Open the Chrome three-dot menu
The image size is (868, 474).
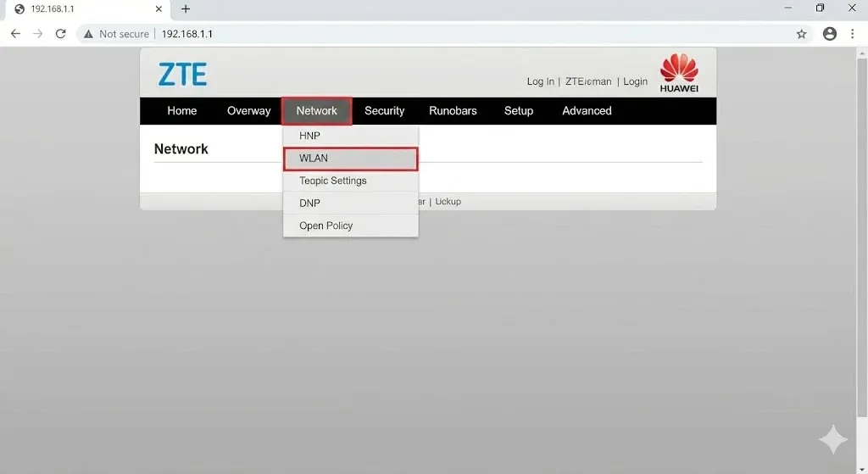[853, 34]
